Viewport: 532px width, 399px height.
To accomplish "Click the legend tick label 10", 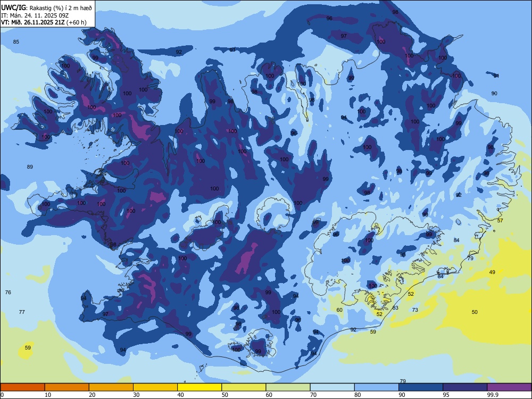I will coord(48,395).
